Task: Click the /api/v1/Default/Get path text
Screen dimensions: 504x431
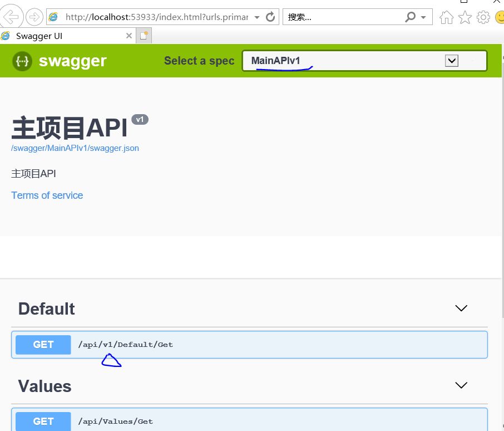Action: [x=126, y=345]
